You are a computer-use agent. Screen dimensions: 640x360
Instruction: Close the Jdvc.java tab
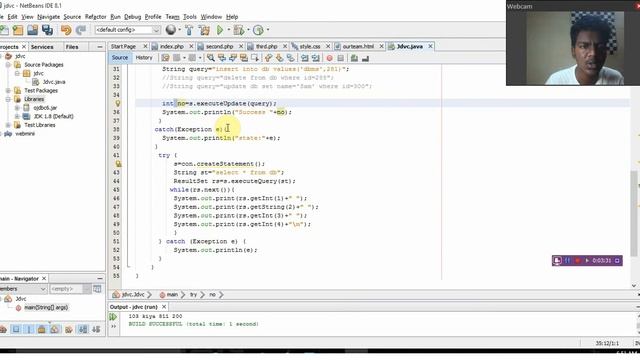point(430,47)
